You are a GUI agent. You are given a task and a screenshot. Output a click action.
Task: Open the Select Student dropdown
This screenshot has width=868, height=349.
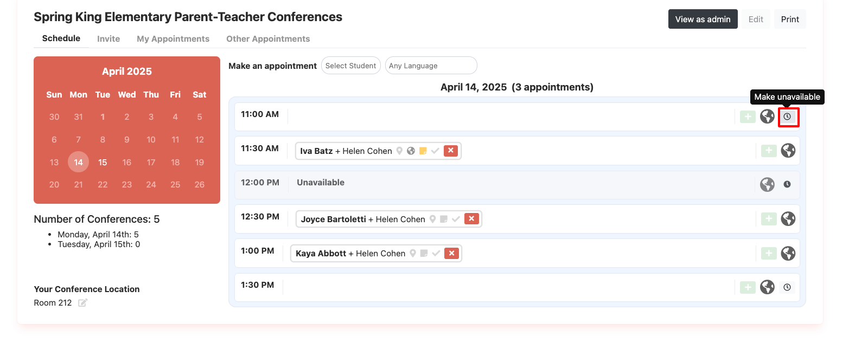point(350,65)
